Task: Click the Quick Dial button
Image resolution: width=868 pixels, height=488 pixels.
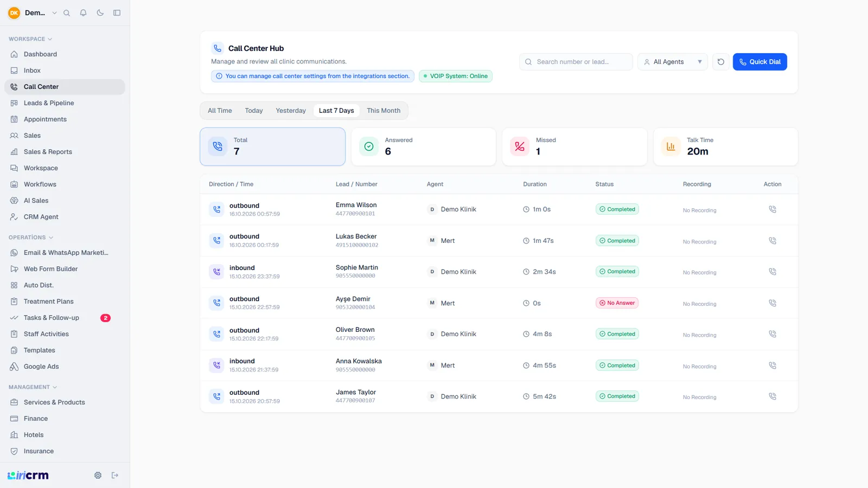Action: [760, 62]
